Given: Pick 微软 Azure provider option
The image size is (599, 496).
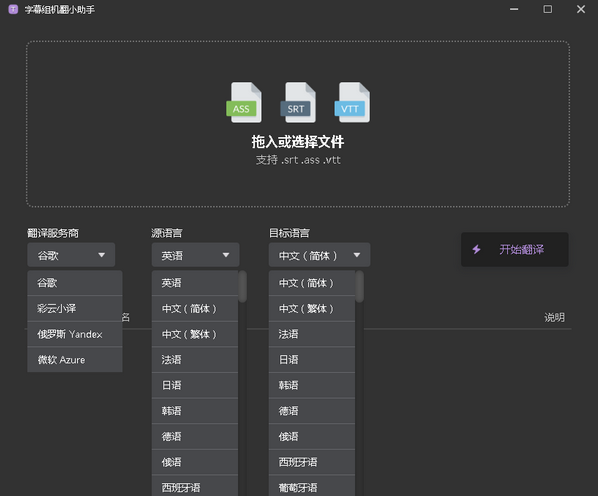Looking at the screenshot, I should [x=75, y=360].
